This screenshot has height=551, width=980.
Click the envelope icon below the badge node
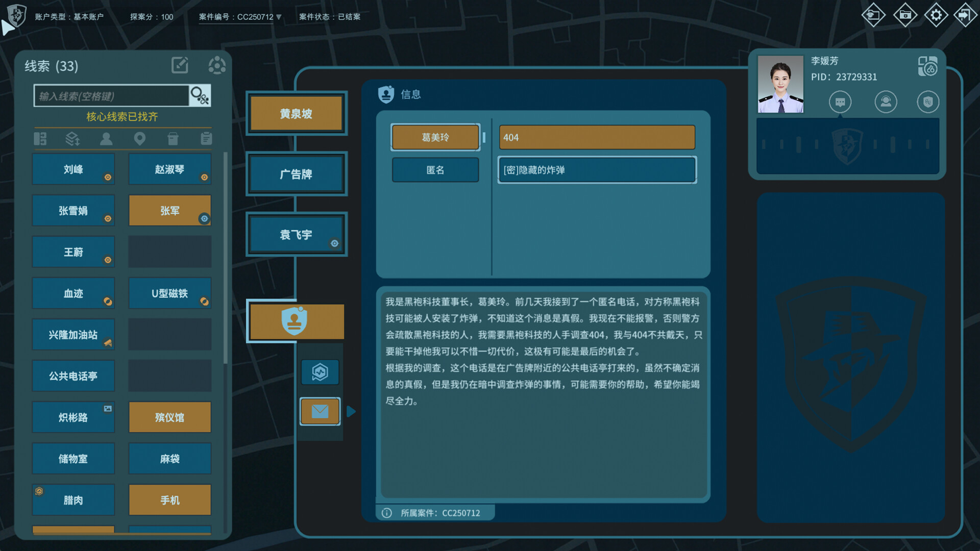[320, 411]
